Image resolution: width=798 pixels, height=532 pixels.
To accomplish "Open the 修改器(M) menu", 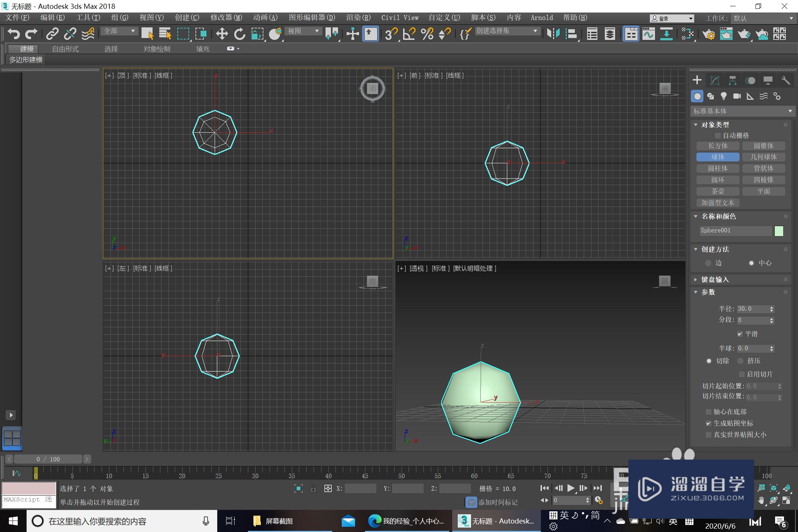I will click(226, 18).
